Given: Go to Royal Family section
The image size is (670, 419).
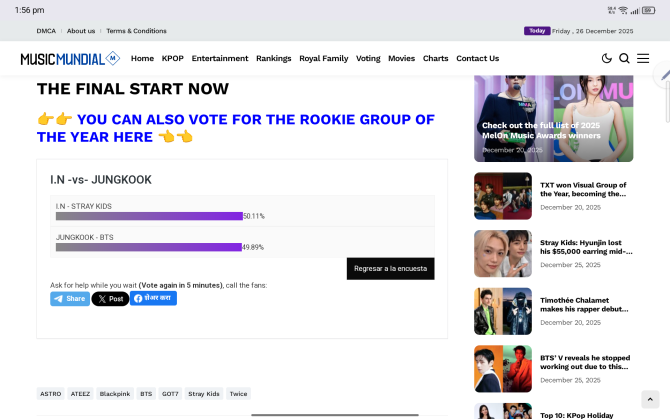Looking at the screenshot, I should [323, 58].
